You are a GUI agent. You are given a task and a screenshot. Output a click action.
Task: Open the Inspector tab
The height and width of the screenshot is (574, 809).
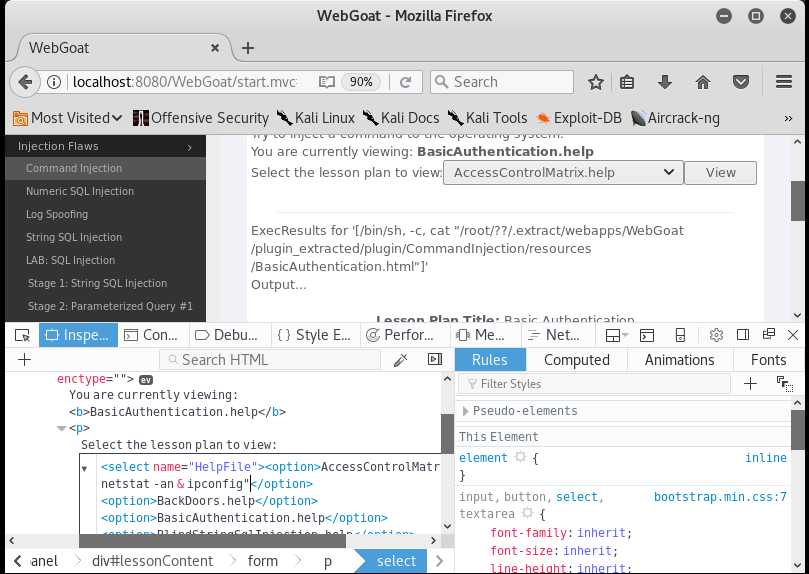coord(78,335)
